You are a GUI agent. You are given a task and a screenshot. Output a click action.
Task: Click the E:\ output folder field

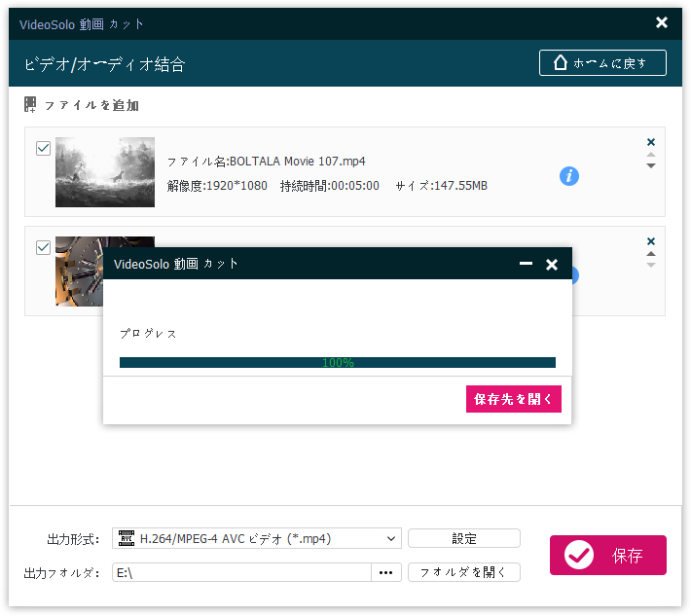(x=241, y=572)
